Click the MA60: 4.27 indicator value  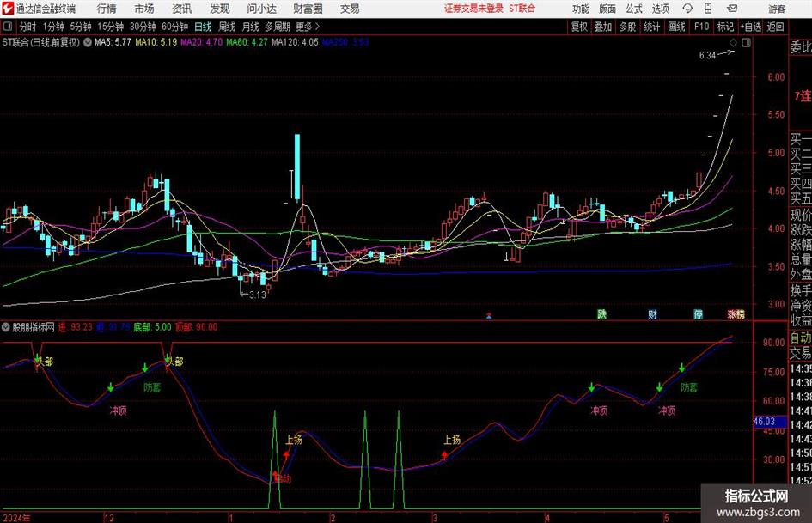247,42
